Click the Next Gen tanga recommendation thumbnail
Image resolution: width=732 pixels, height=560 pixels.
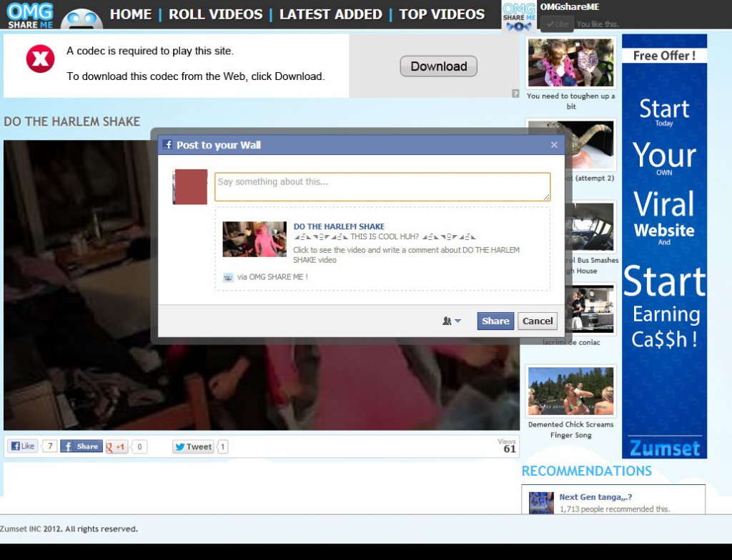tap(542, 503)
